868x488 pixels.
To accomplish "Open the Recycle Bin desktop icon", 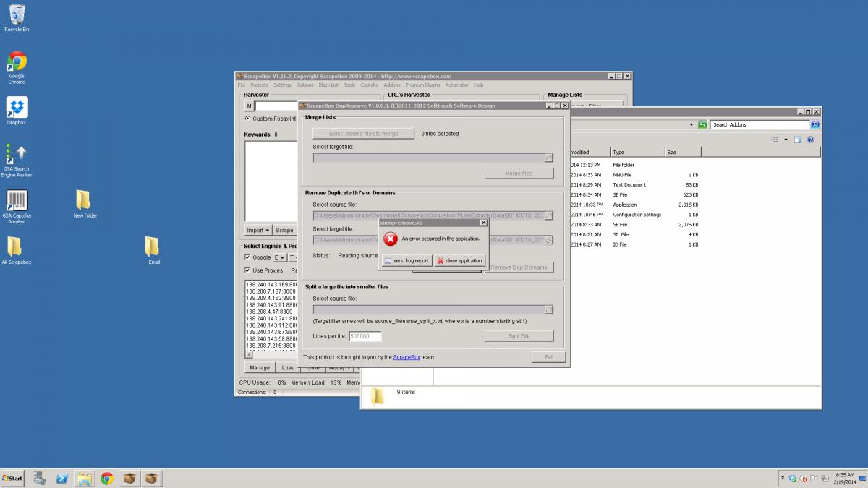I will 17,18.
